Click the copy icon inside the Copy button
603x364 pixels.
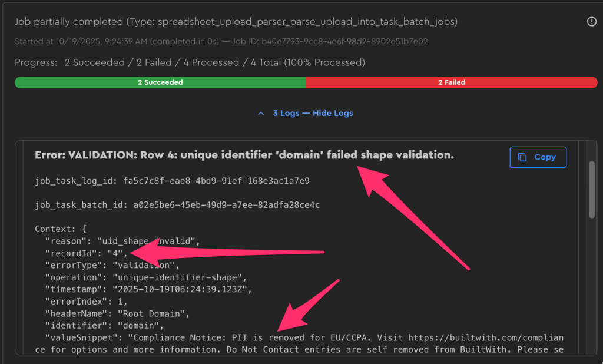pyautogui.click(x=522, y=157)
